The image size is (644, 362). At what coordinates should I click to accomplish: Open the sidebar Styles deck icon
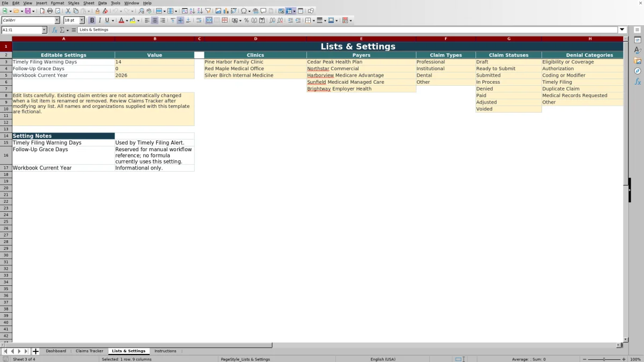[638, 50]
